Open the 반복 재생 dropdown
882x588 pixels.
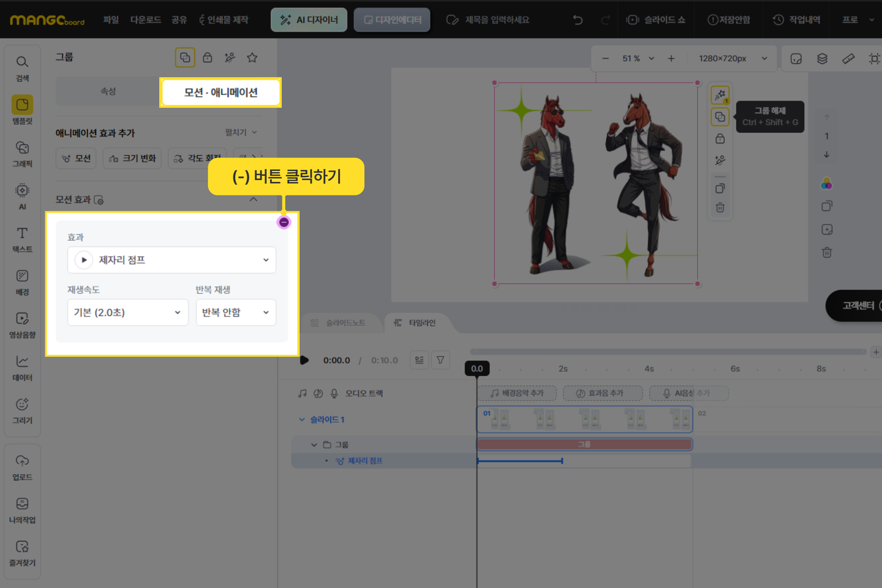tap(235, 312)
